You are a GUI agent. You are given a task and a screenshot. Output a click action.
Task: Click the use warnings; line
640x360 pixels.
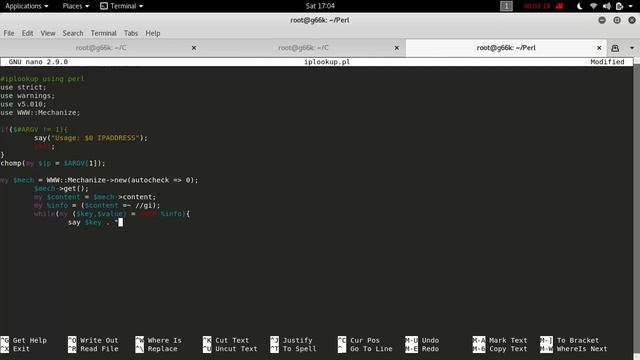27,96
